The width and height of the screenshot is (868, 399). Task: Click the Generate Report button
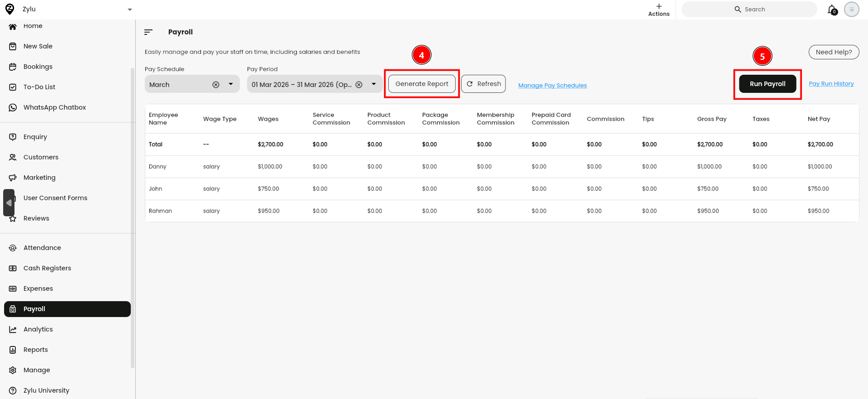422,84
